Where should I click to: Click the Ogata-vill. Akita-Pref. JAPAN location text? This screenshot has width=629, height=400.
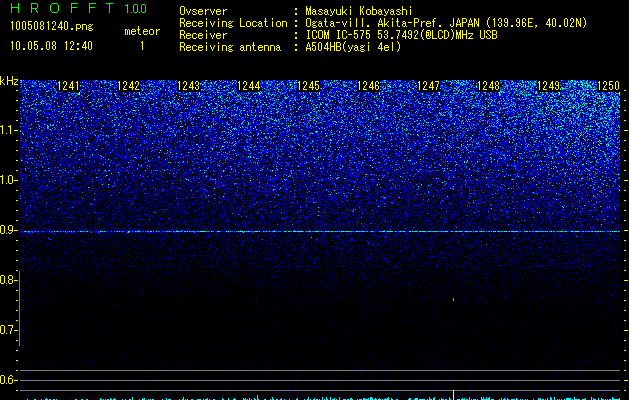pos(446,23)
